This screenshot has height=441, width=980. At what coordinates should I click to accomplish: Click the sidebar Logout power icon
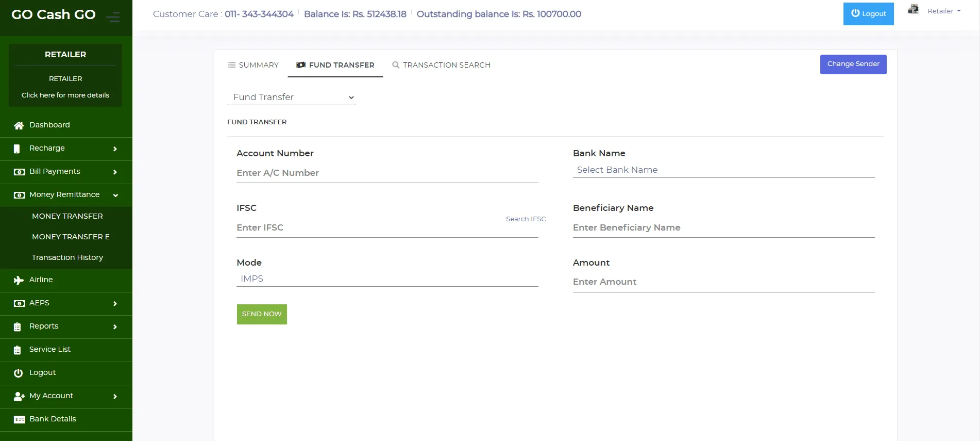(19, 373)
